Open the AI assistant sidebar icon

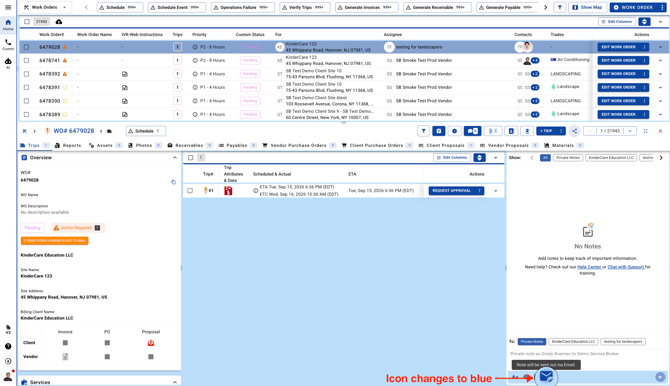[8, 63]
